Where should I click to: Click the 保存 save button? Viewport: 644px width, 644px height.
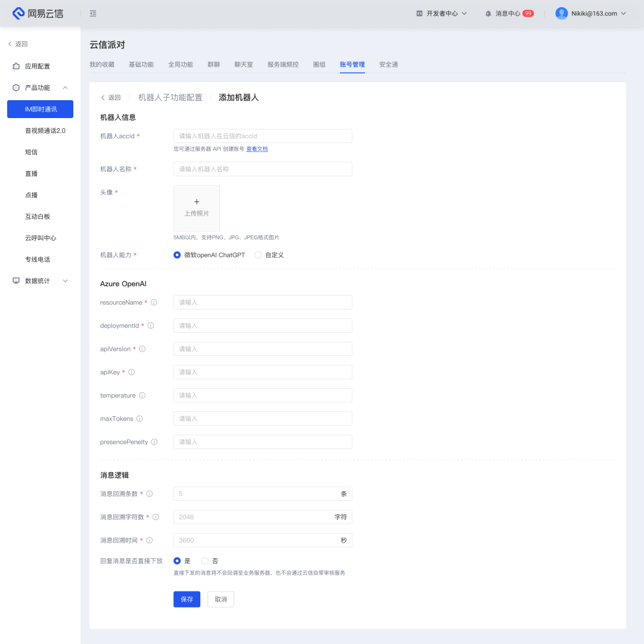(187, 599)
